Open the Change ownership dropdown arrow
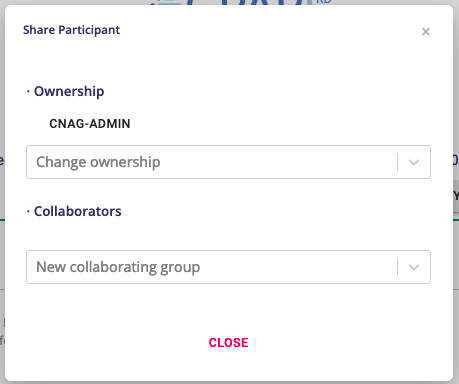Screen dimensions: 459x384 click(414, 162)
